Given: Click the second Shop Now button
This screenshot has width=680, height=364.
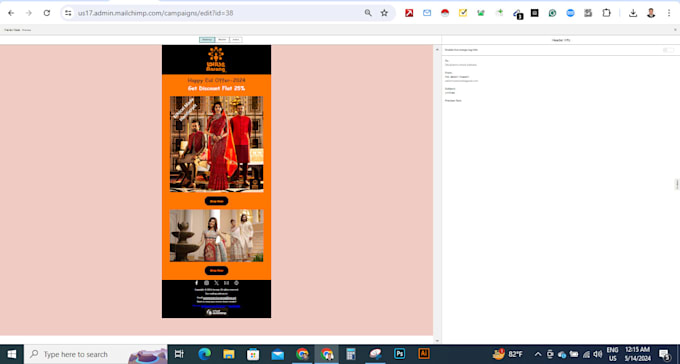Looking at the screenshot, I should click(x=216, y=270).
